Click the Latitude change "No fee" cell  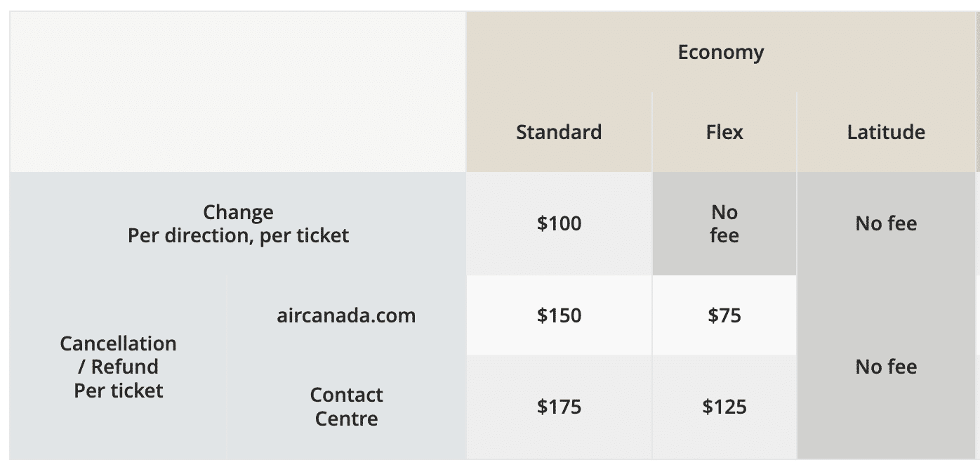[886, 223]
